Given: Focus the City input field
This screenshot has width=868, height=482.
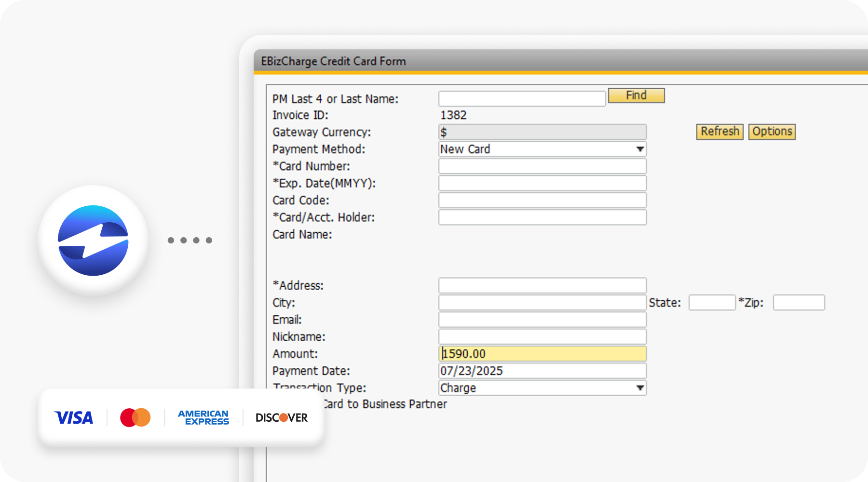Looking at the screenshot, I should (542, 303).
